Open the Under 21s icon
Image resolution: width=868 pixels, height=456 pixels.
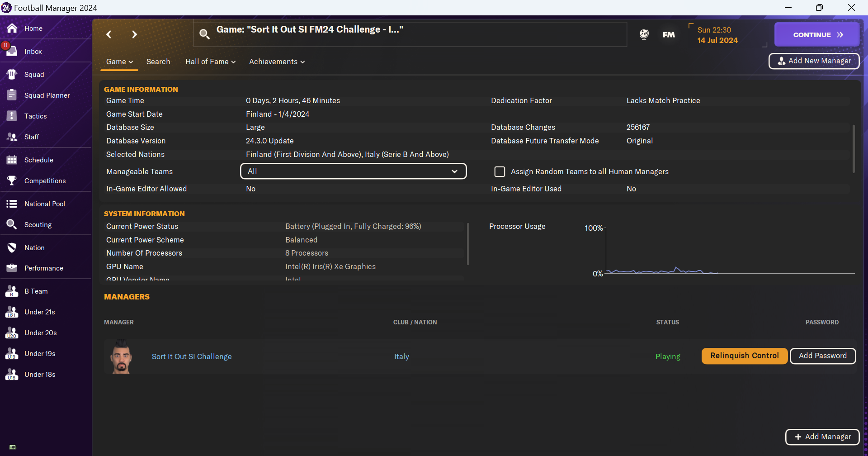(12, 312)
